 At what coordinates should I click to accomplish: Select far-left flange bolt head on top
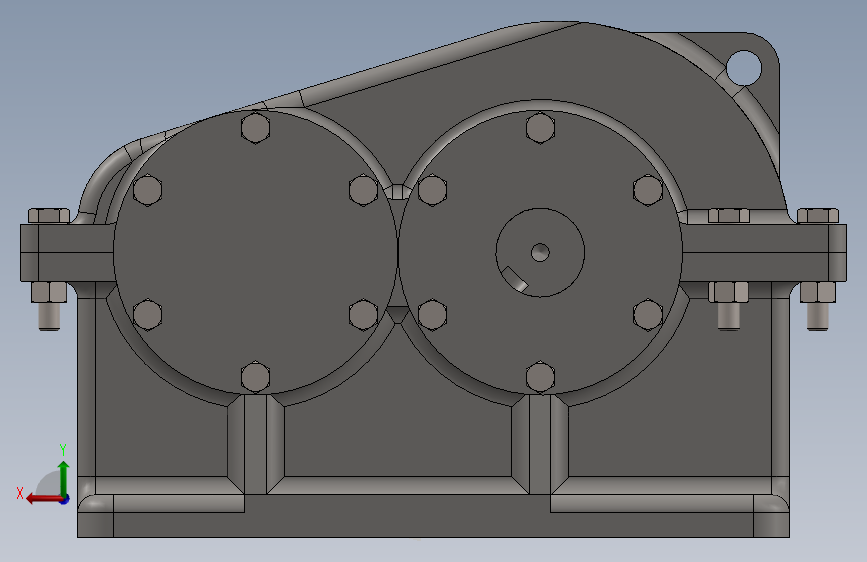click(x=49, y=216)
